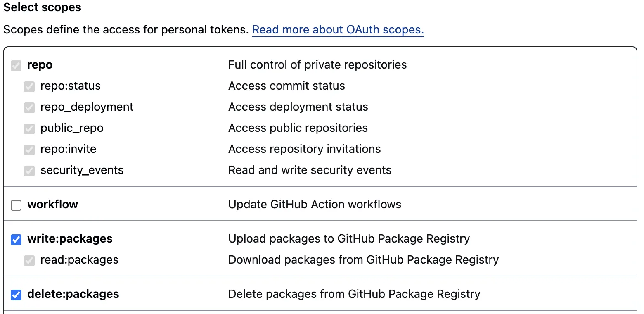
Task: Select the repo scope label
Action: click(x=40, y=65)
